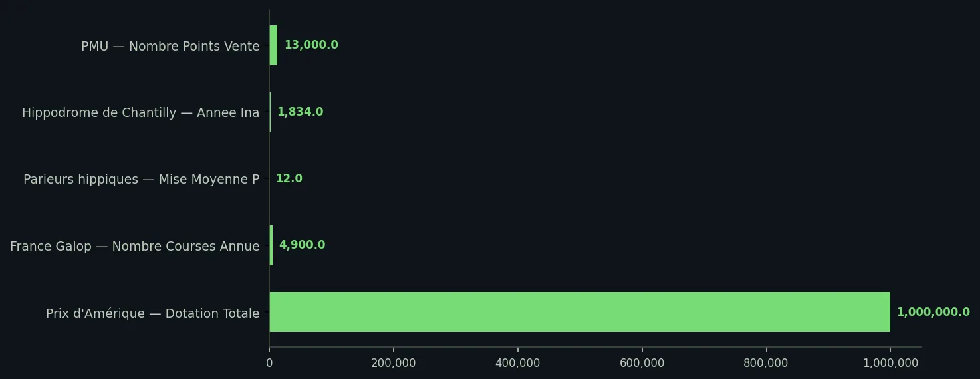Viewport: 980px width, 379px height.
Task: Select the PMU Nombre Points Vente bar
Action: click(273, 45)
